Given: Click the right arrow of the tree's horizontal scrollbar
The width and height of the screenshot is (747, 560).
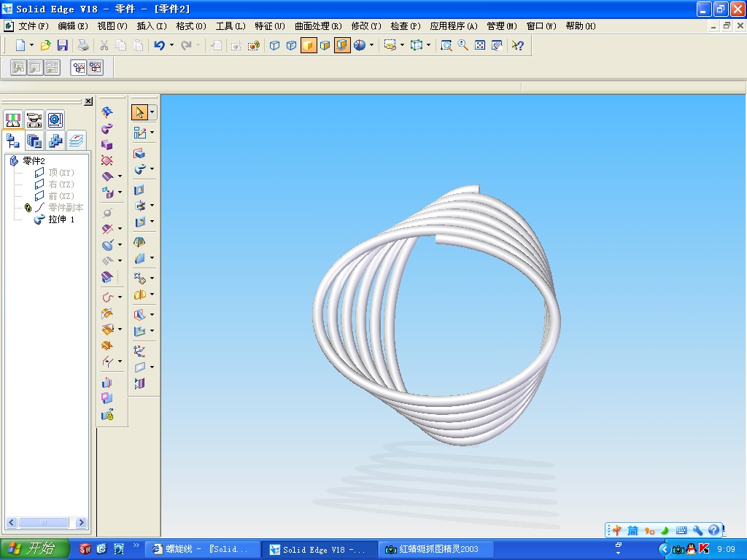Looking at the screenshot, I should (81, 522).
